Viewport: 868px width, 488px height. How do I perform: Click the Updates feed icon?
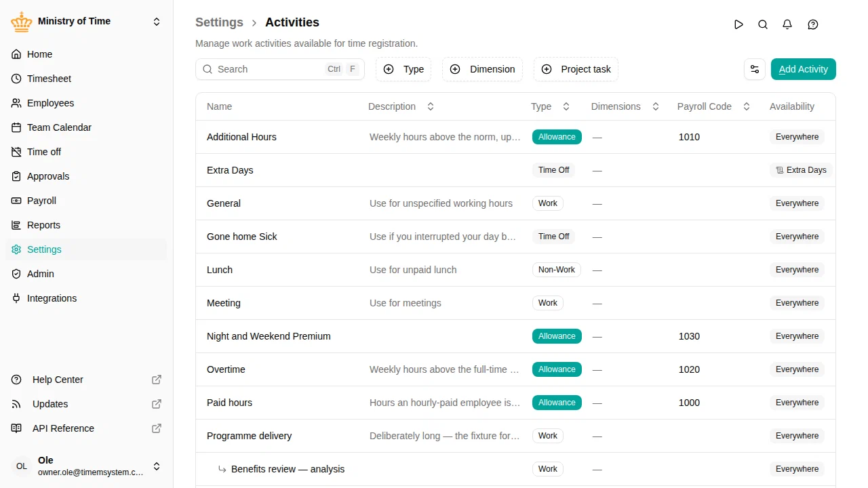[16, 404]
